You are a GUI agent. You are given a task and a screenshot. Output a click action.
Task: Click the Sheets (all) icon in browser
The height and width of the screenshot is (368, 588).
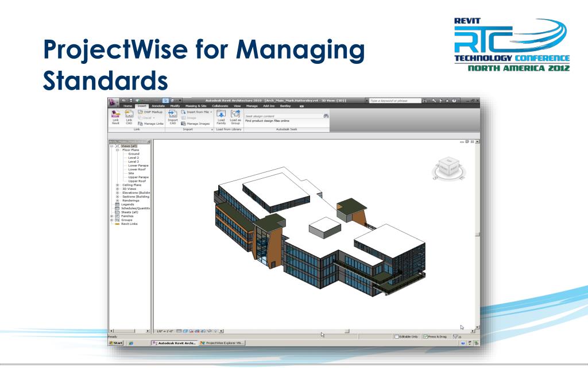click(x=117, y=212)
